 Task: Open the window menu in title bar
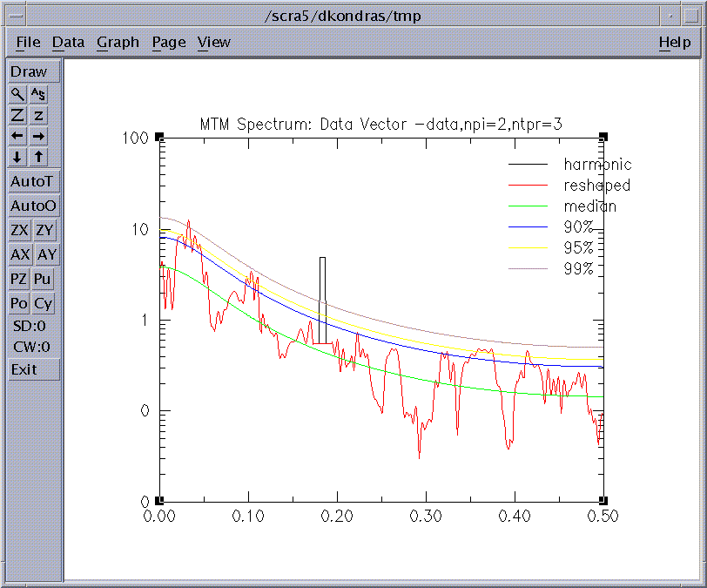coord(14,15)
